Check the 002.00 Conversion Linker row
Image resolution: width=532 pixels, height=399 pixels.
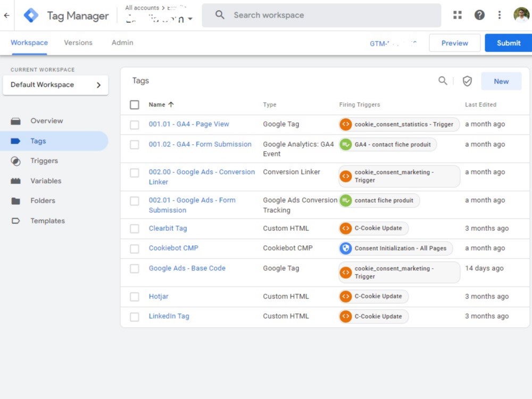pos(135,173)
